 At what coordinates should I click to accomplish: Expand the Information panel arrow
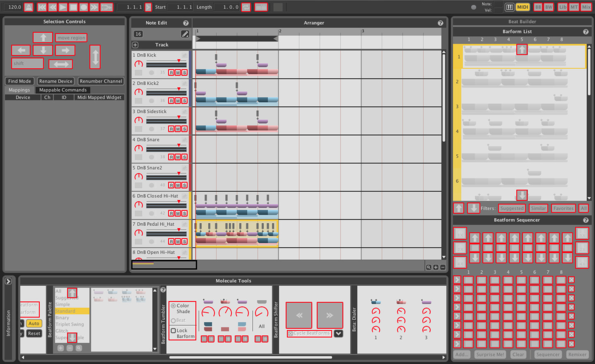(8, 280)
